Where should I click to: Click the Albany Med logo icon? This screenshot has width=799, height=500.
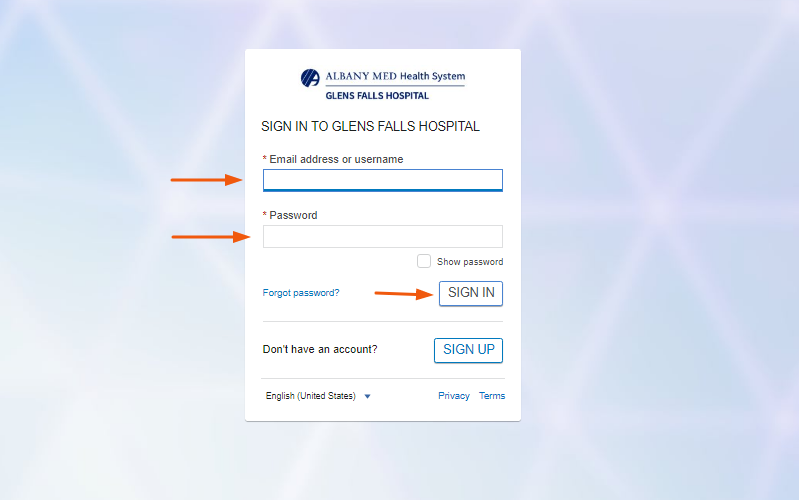(310, 78)
